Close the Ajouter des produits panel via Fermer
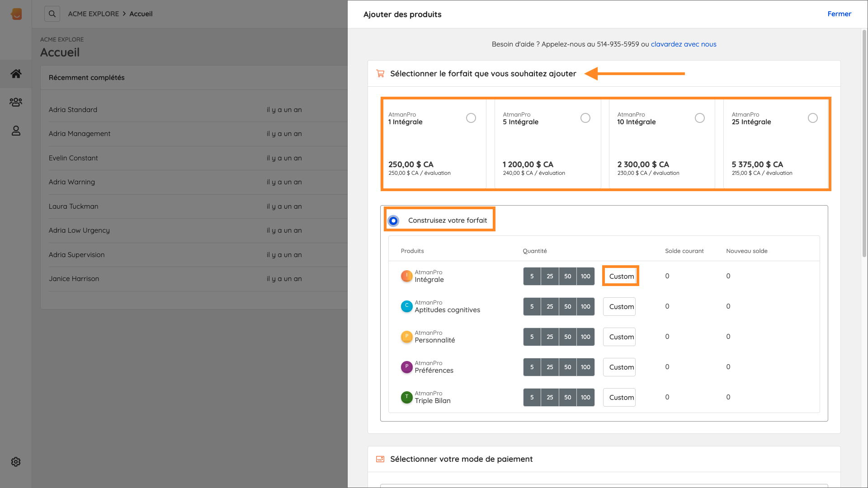The image size is (868, 488). point(839,14)
